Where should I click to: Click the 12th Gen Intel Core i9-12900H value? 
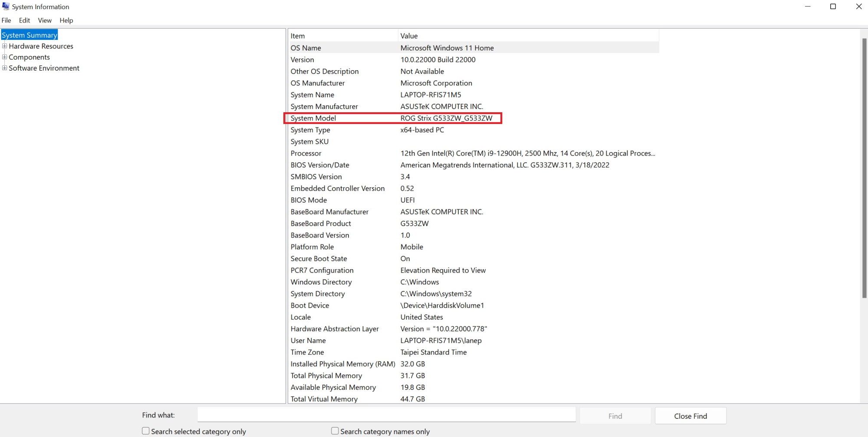point(528,153)
